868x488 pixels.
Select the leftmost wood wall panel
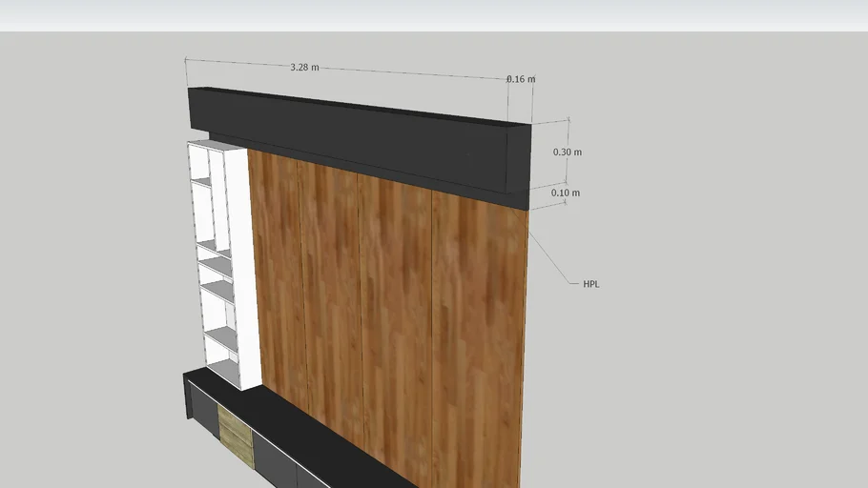(277, 276)
